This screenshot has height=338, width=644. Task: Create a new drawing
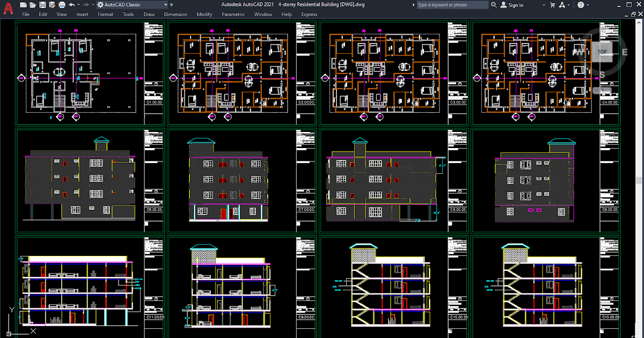[x=24, y=4]
